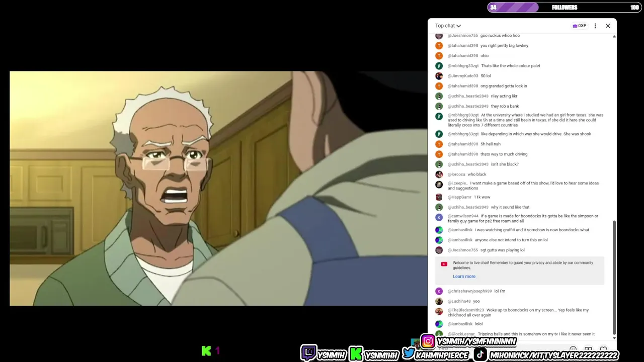Click uchiha_beastie2843 avatar beside 'riley acting likr'

point(439,96)
